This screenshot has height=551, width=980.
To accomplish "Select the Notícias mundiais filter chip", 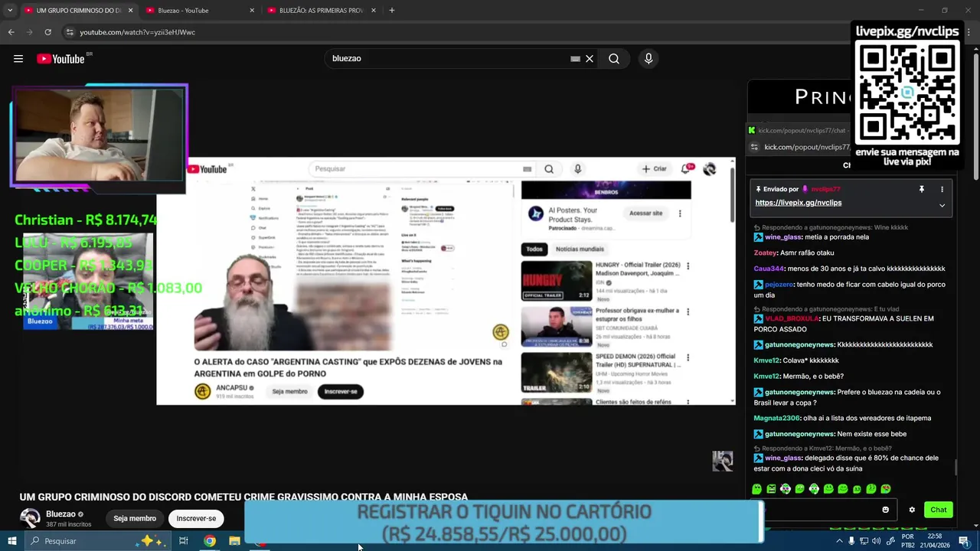I will pyautogui.click(x=580, y=249).
